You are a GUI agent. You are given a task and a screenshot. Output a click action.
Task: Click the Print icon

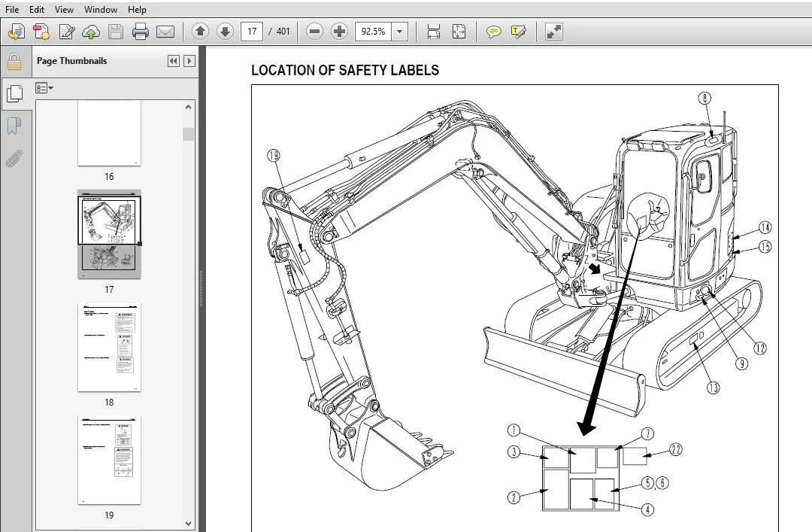tap(141, 32)
